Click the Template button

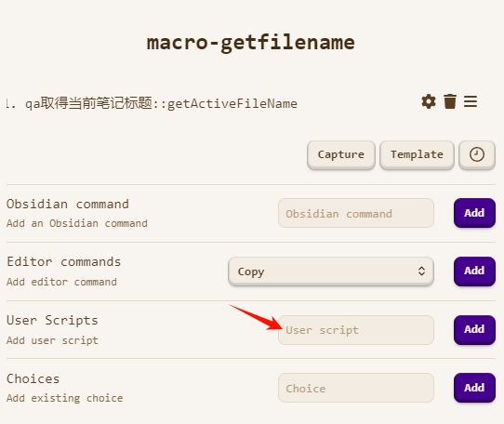(417, 154)
